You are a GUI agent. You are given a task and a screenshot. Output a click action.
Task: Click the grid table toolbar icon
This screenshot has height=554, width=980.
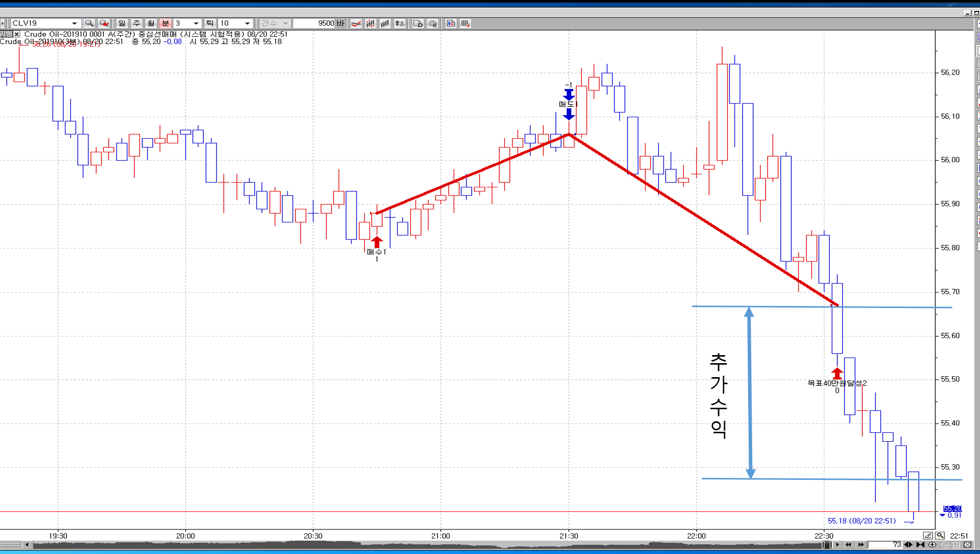465,24
